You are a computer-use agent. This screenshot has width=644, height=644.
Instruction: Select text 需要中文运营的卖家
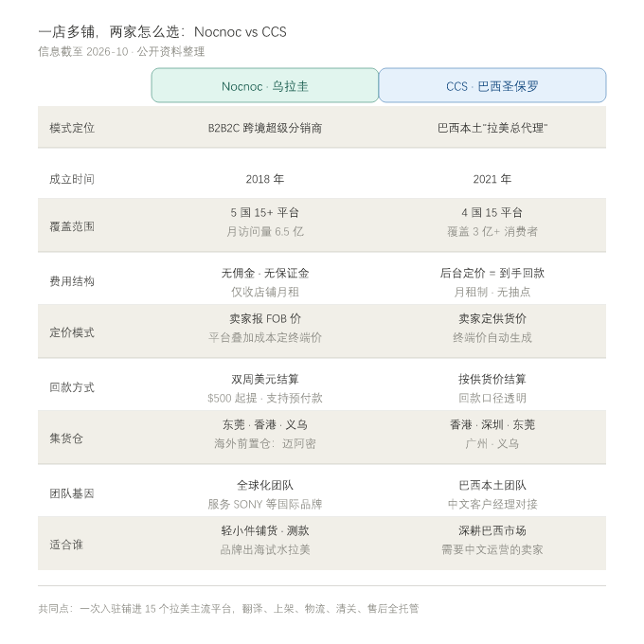coord(492,549)
